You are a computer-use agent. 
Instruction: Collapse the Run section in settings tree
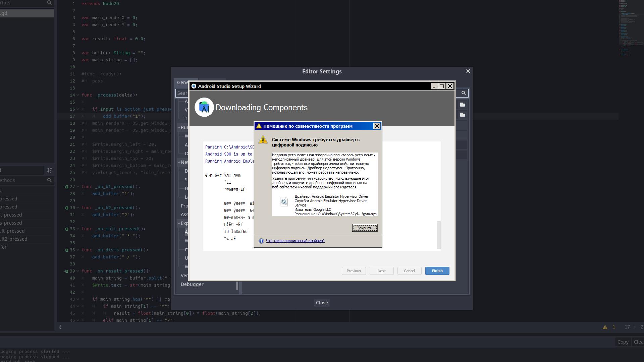pyautogui.click(x=179, y=127)
